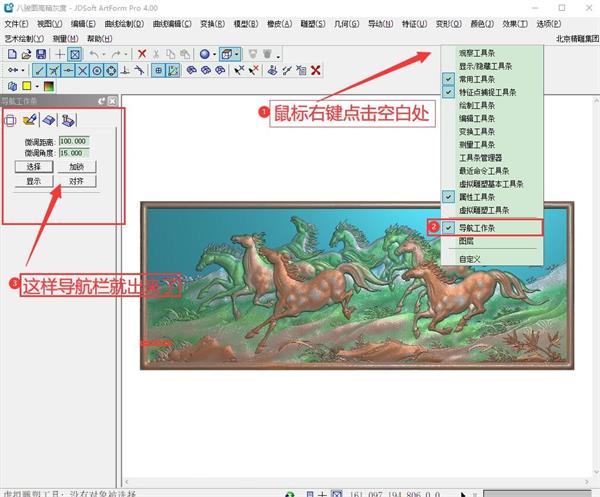This screenshot has width=600, height=497.
Task: Select 自定义 in context menu
Action: coord(492,259)
